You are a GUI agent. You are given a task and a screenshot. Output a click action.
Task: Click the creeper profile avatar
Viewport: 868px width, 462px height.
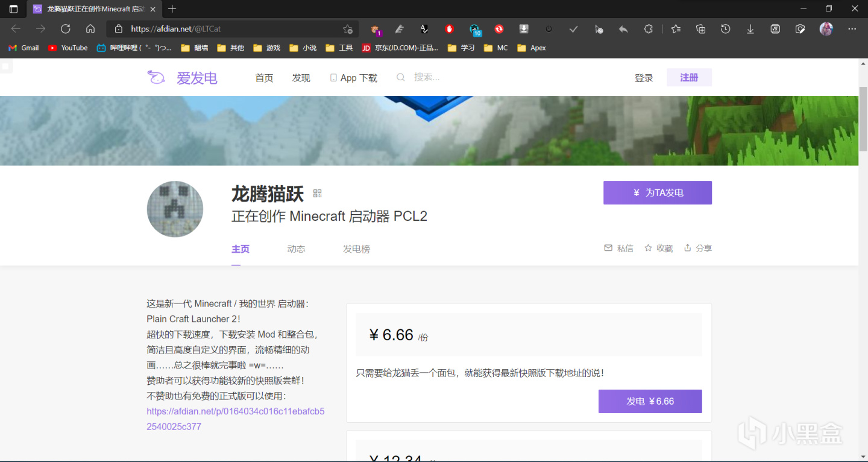[x=175, y=209]
